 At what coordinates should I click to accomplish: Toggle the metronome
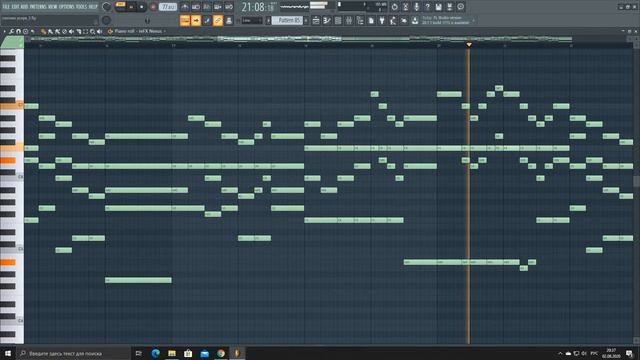pos(185,7)
